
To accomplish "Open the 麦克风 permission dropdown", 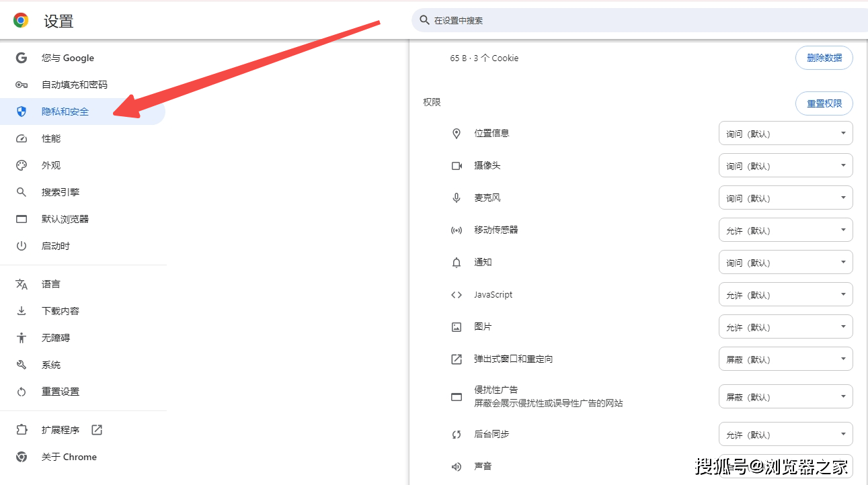I will [786, 197].
